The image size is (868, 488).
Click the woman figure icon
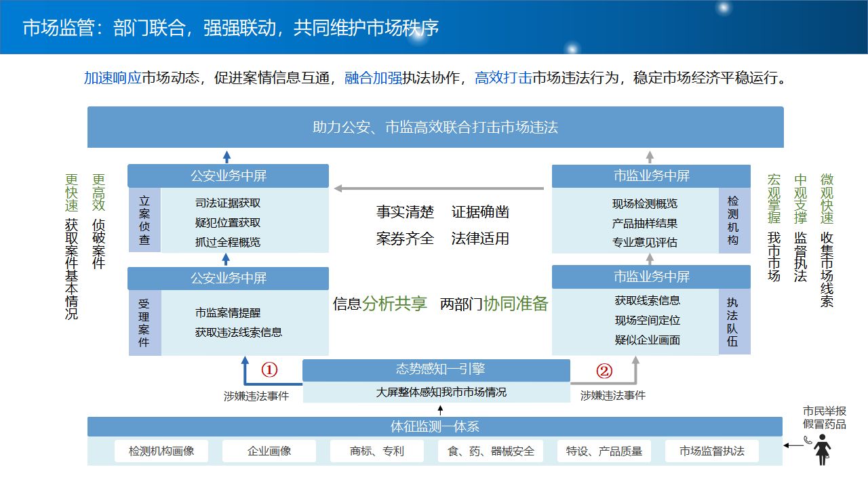tap(823, 449)
